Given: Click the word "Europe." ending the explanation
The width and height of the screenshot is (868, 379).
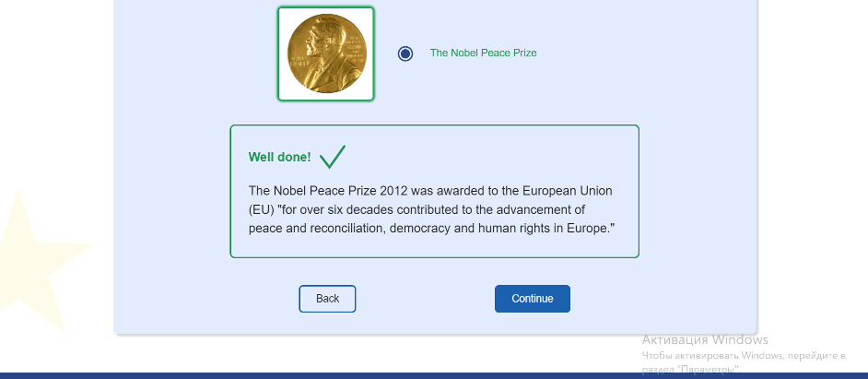Looking at the screenshot, I should tap(592, 228).
